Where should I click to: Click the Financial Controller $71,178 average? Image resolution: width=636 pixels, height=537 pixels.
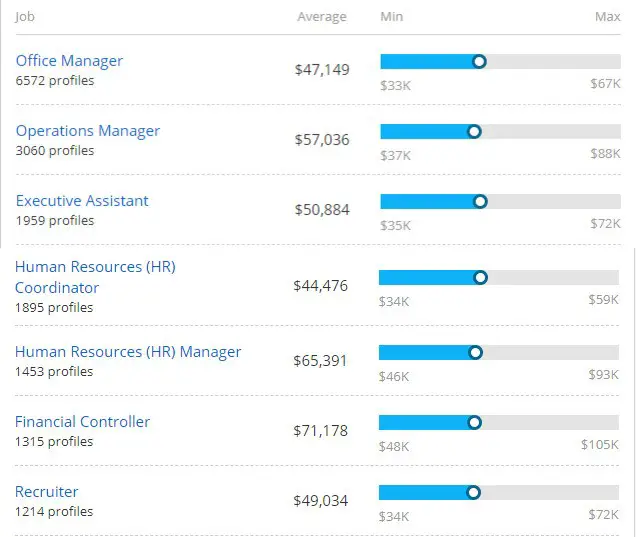(321, 431)
